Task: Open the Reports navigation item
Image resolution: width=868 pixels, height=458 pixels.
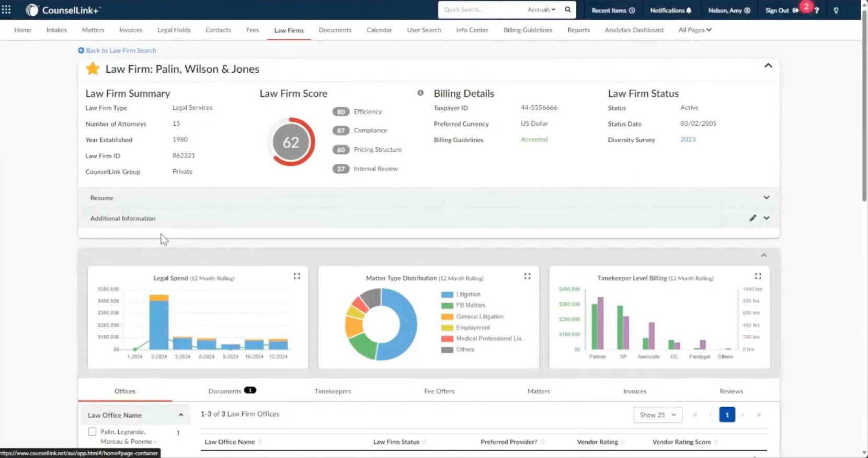Action: click(x=578, y=30)
